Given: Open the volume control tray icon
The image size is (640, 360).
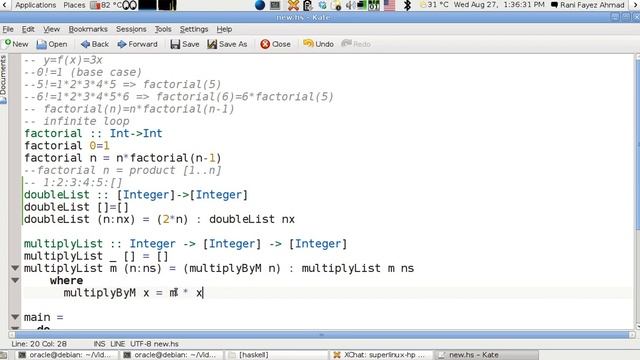Looking at the screenshot, I should tap(350, 5).
